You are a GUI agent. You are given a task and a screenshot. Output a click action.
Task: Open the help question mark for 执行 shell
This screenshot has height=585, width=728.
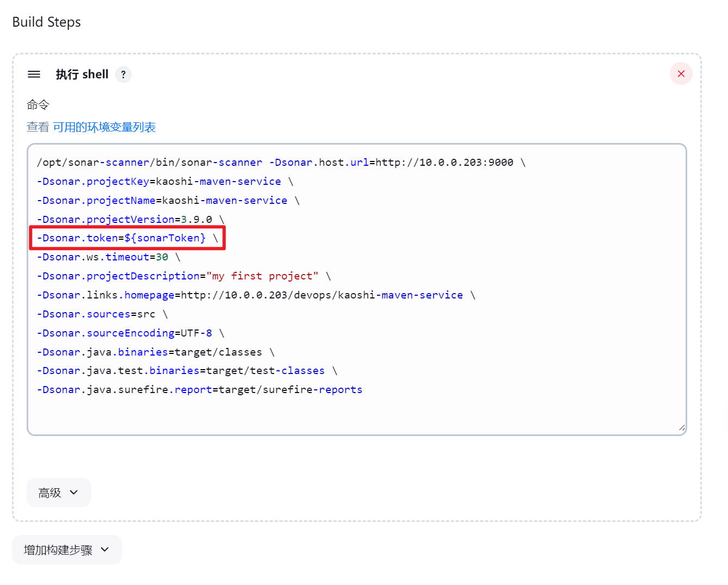tap(123, 74)
